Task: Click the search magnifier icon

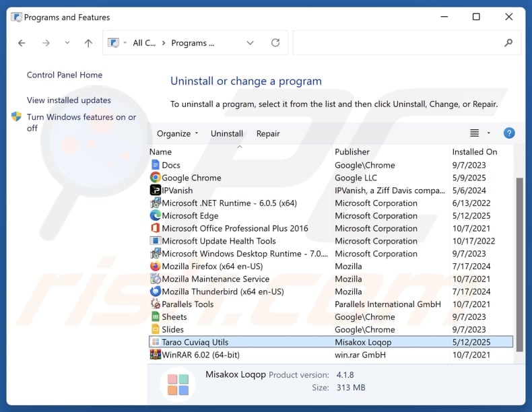Action: point(508,42)
